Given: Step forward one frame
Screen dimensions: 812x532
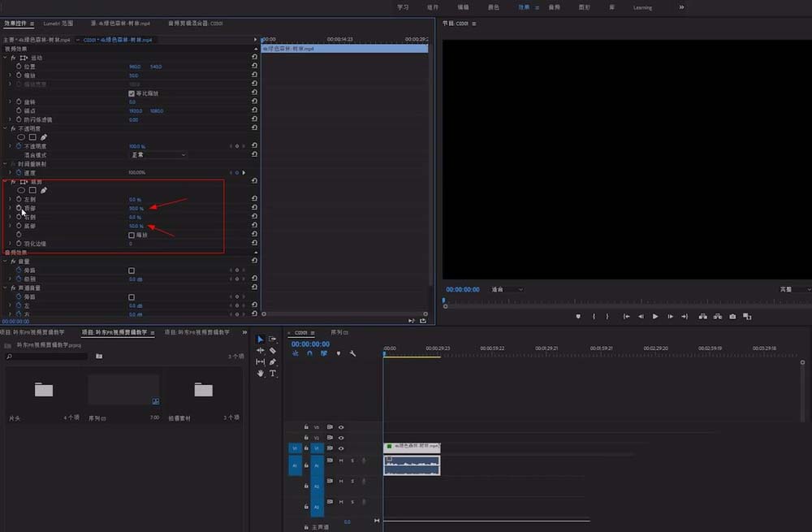Looking at the screenshot, I should (670, 317).
